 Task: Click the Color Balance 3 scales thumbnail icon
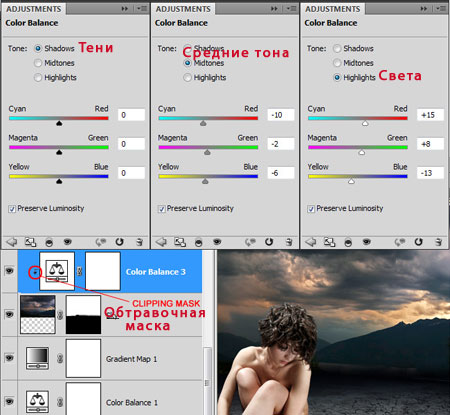pyautogui.click(x=57, y=271)
